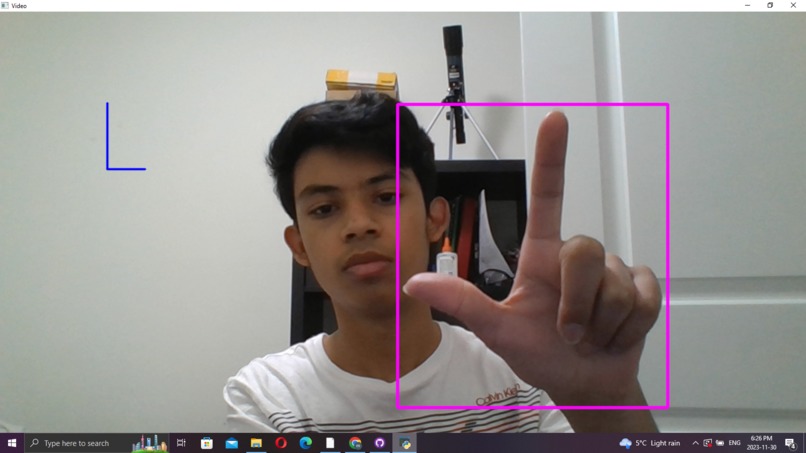
Task: Open the Mail app on taskbar
Action: point(231,443)
